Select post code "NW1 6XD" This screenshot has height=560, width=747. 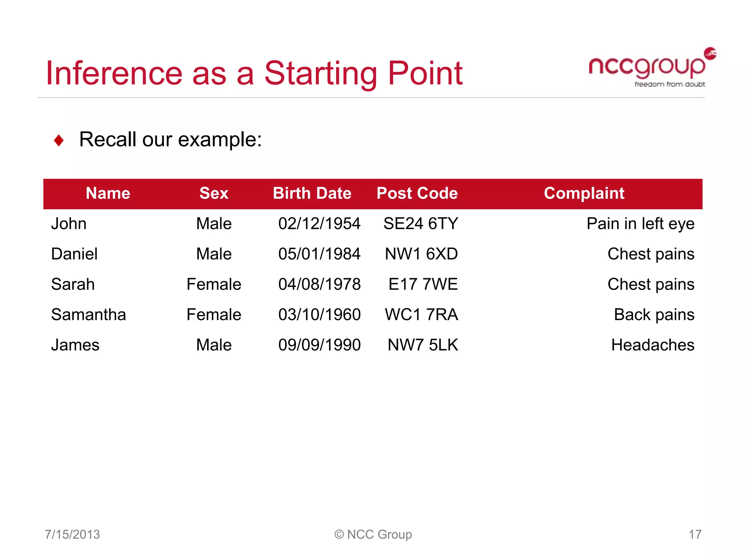421,254
